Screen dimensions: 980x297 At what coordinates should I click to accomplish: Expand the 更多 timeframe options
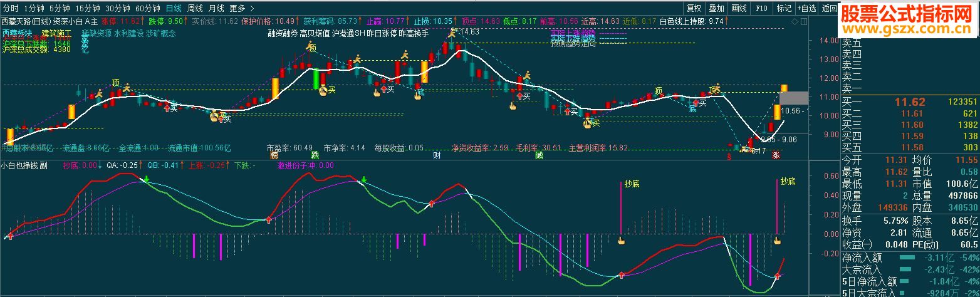pyautogui.click(x=241, y=8)
